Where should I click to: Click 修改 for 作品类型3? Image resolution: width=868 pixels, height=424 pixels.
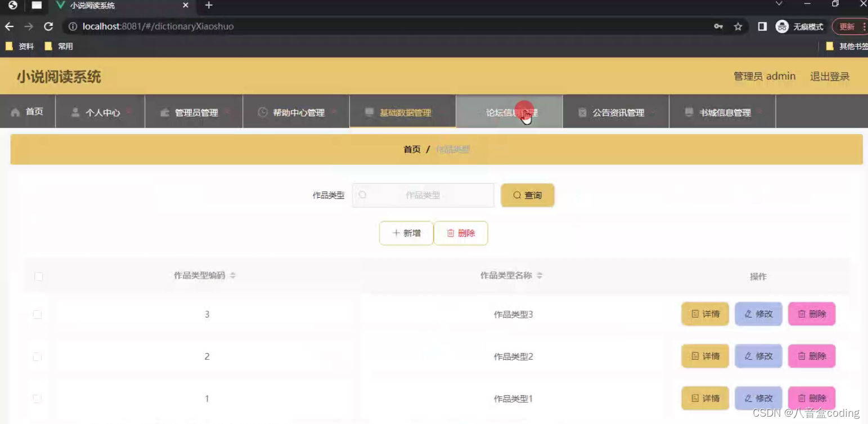click(x=758, y=314)
